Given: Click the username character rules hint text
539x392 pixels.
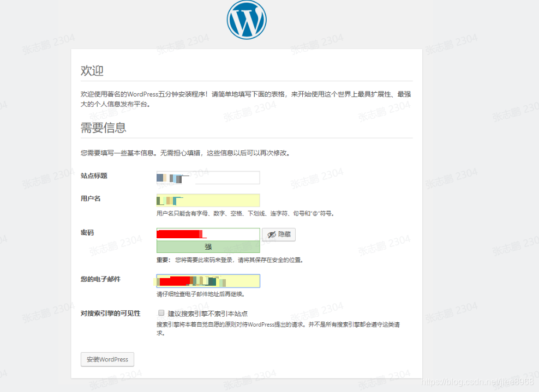Looking at the screenshot, I should pos(245,213).
